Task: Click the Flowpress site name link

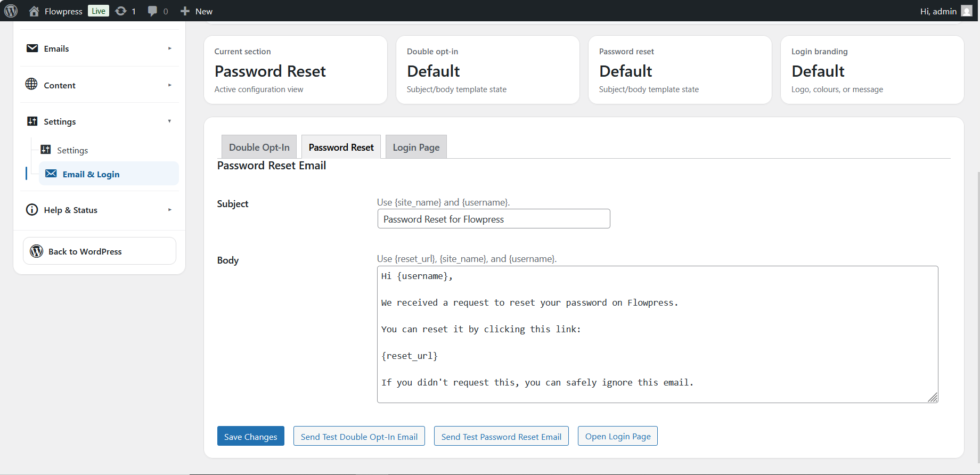Action: [x=63, y=11]
